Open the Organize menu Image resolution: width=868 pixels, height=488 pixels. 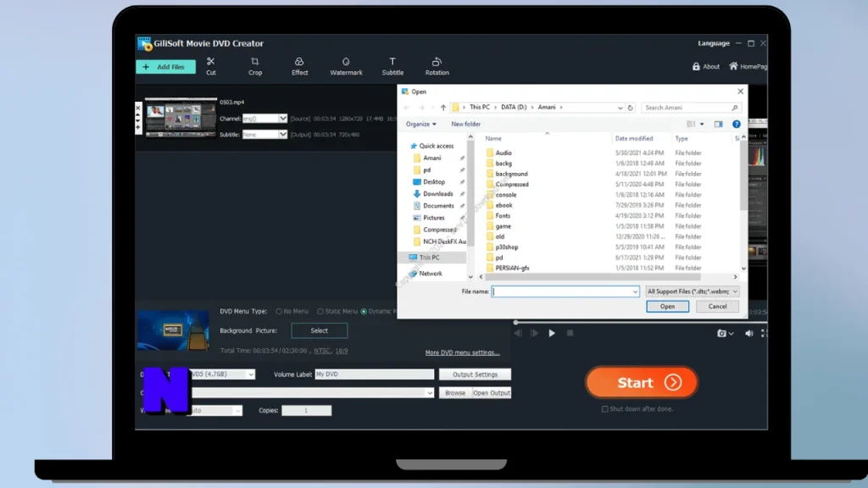pyautogui.click(x=420, y=124)
